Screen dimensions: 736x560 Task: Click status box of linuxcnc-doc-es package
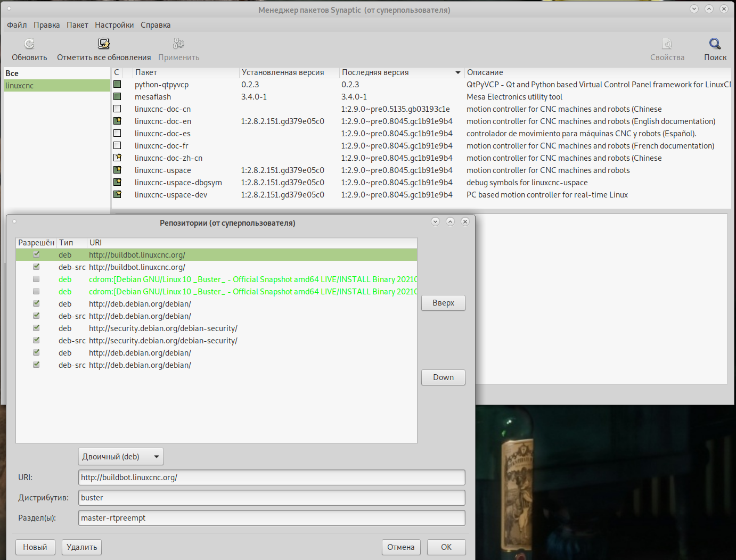pyautogui.click(x=117, y=133)
